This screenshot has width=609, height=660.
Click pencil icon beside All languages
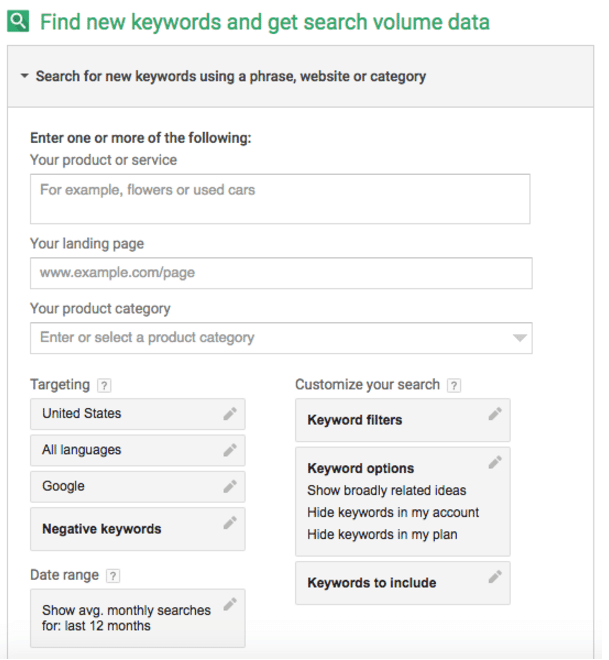coord(230,450)
